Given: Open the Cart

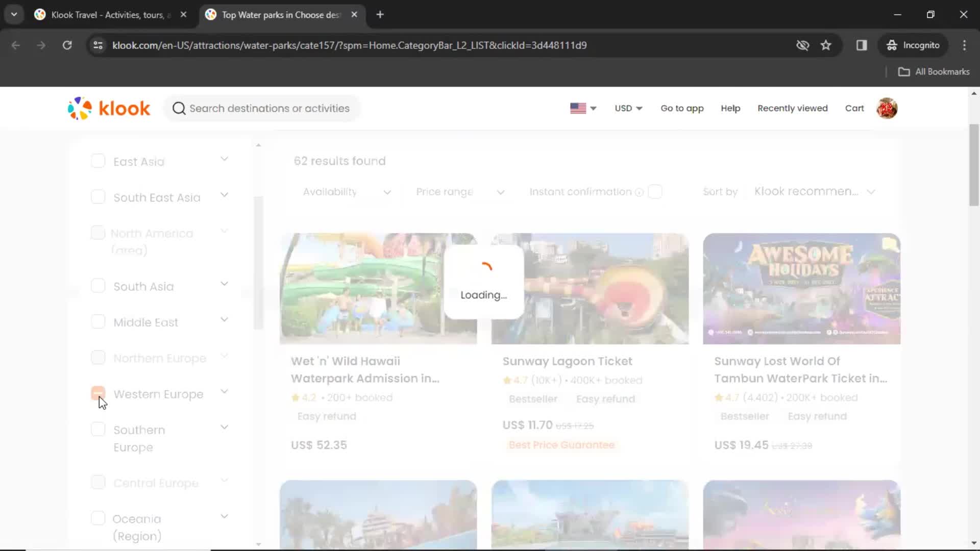Looking at the screenshot, I should (x=854, y=108).
